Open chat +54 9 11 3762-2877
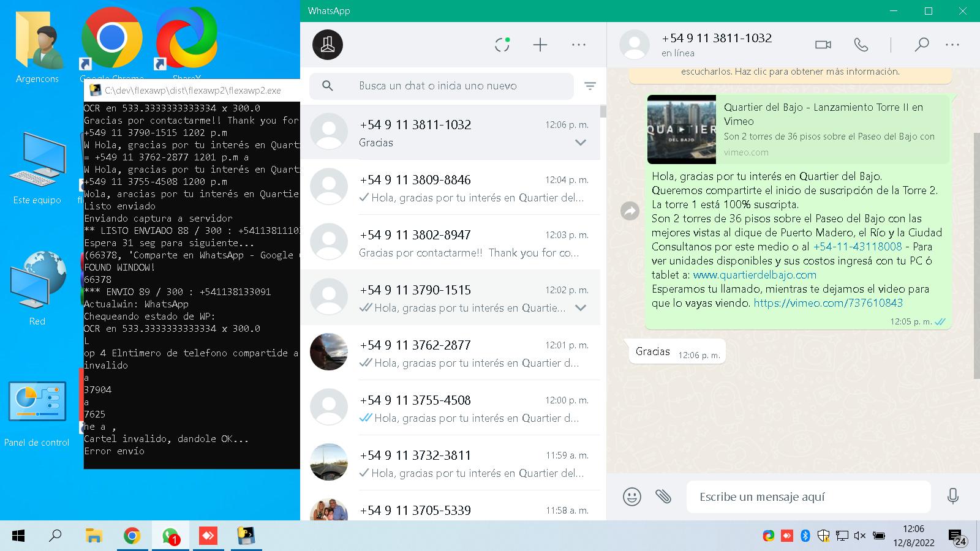 [450, 353]
